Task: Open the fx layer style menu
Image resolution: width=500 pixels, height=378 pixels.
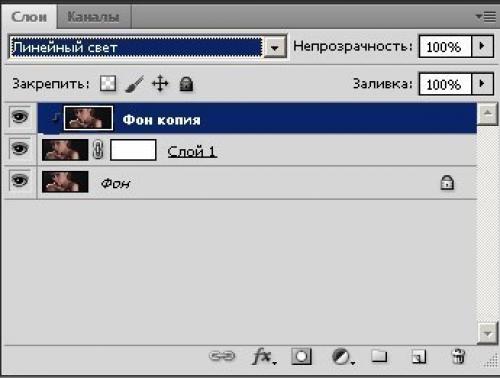Action: 263,357
